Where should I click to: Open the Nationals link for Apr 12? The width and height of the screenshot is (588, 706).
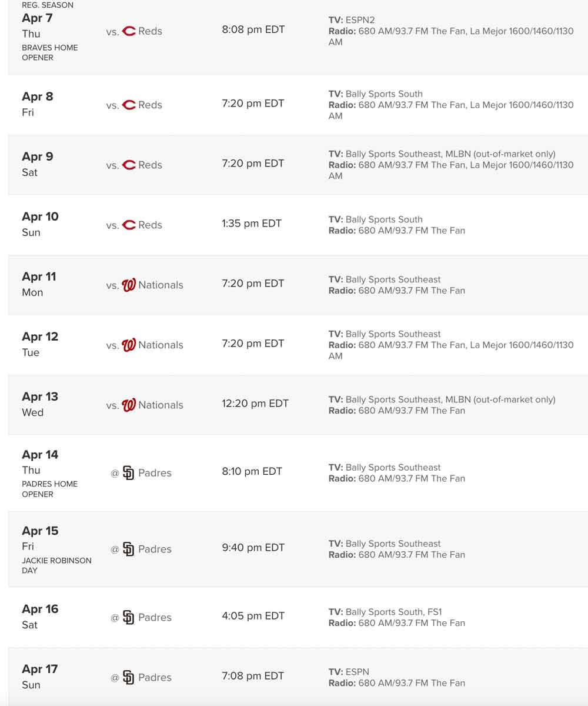(161, 345)
